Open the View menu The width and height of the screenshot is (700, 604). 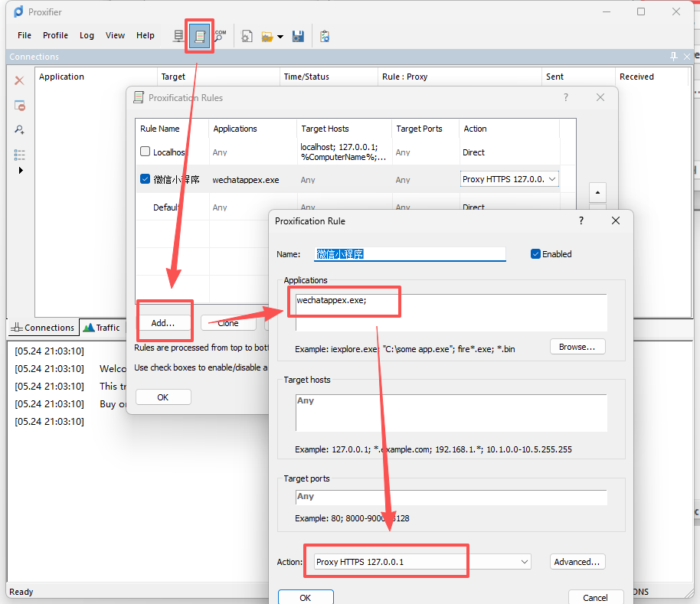coord(115,35)
